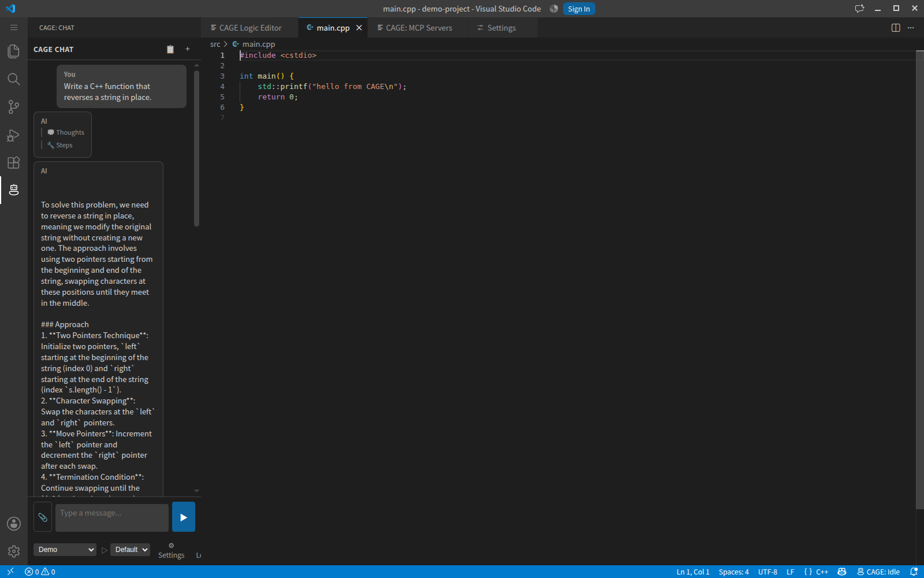Open the Explorer view in activity bar
Screen dimensions: 924x578
14,51
